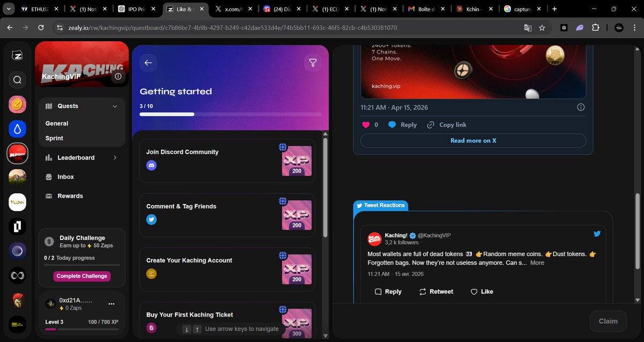Open the search icon in left rail
Viewport: 644px width, 342px height.
pos(17,80)
